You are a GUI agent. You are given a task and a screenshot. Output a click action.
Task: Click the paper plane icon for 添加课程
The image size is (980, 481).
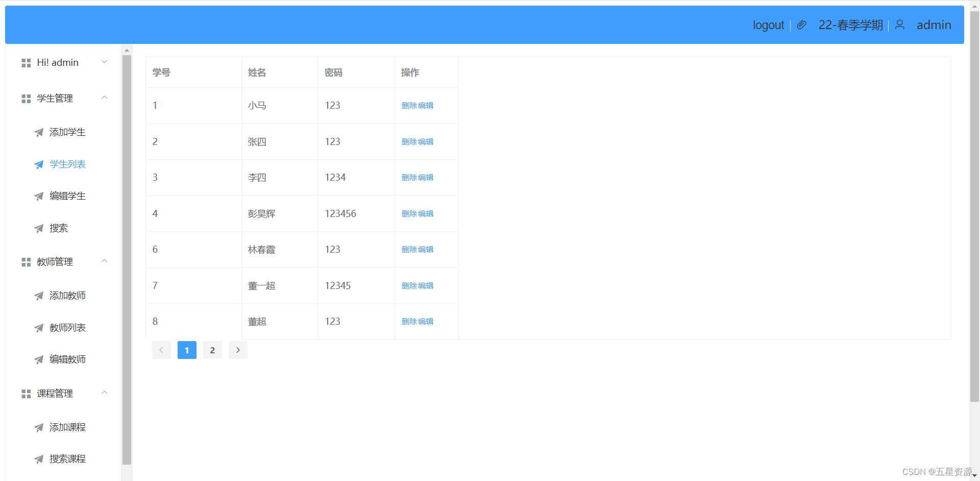click(39, 427)
